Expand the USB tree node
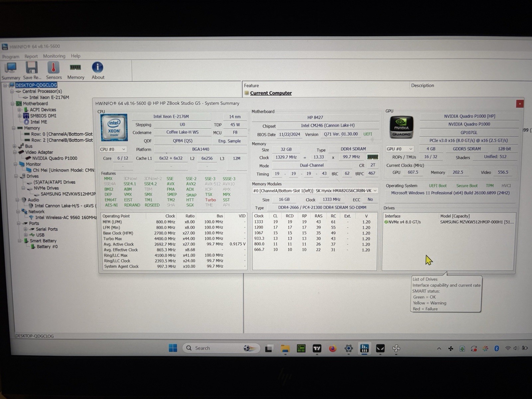532x399 pixels. [25, 235]
